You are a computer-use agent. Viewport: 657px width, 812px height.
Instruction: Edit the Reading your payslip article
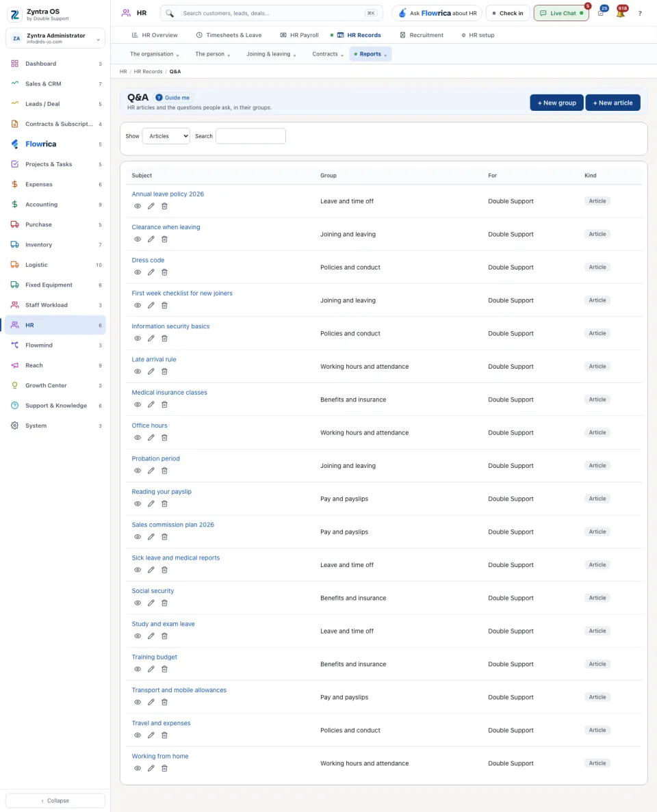[151, 504]
